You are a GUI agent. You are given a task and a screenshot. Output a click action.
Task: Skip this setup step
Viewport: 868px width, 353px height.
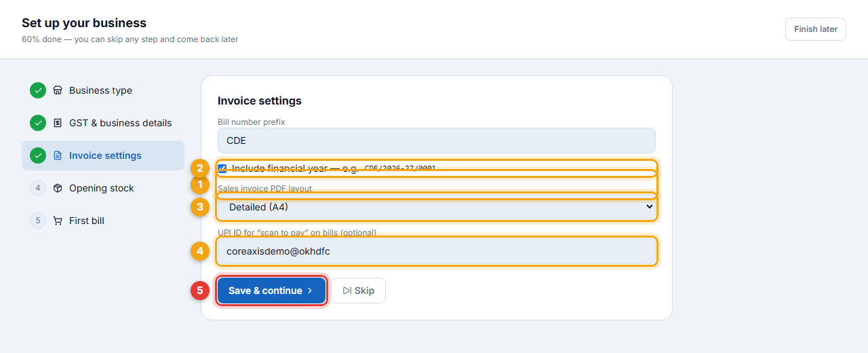[x=358, y=291]
